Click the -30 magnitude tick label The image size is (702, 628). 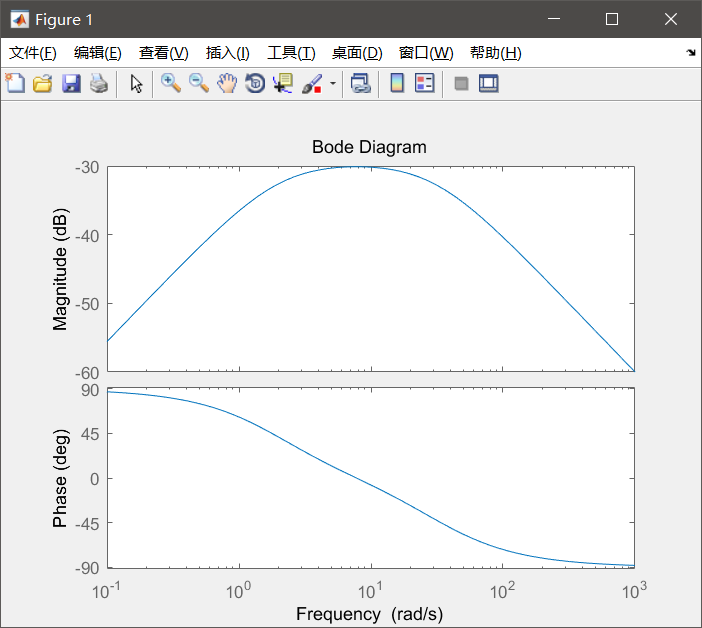point(87,167)
